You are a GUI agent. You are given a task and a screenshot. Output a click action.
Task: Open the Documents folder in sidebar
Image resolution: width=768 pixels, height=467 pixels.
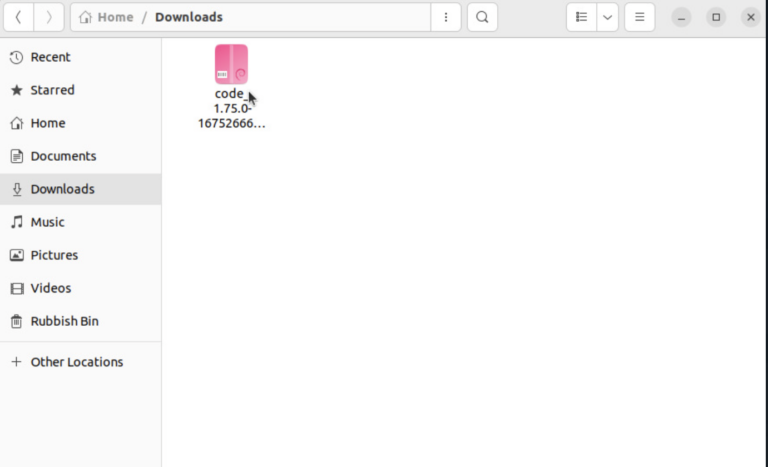tap(63, 156)
